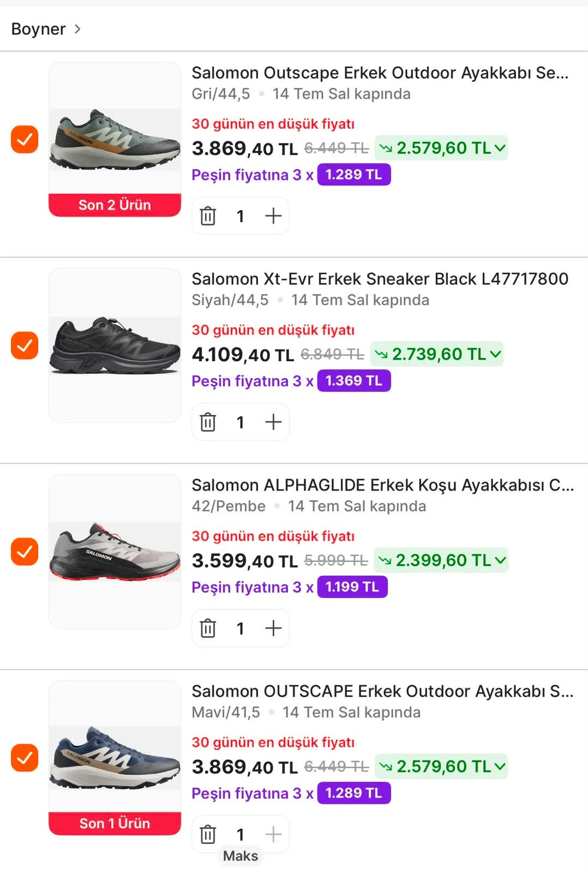
Task: Expand the 2.579,60 TL discount on grey Outscape
Action: coord(441,148)
